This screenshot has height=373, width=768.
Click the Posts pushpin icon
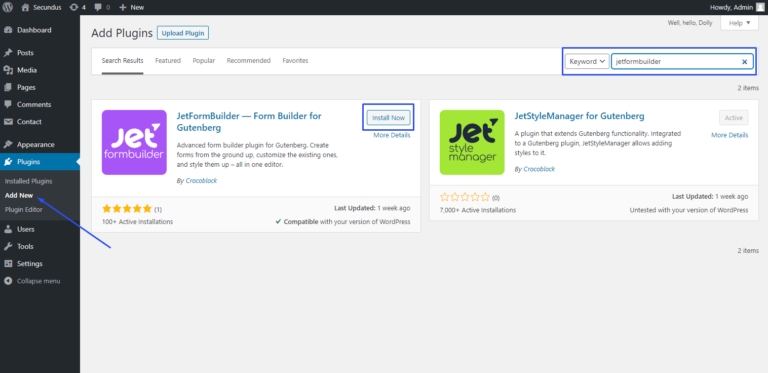click(x=8, y=52)
